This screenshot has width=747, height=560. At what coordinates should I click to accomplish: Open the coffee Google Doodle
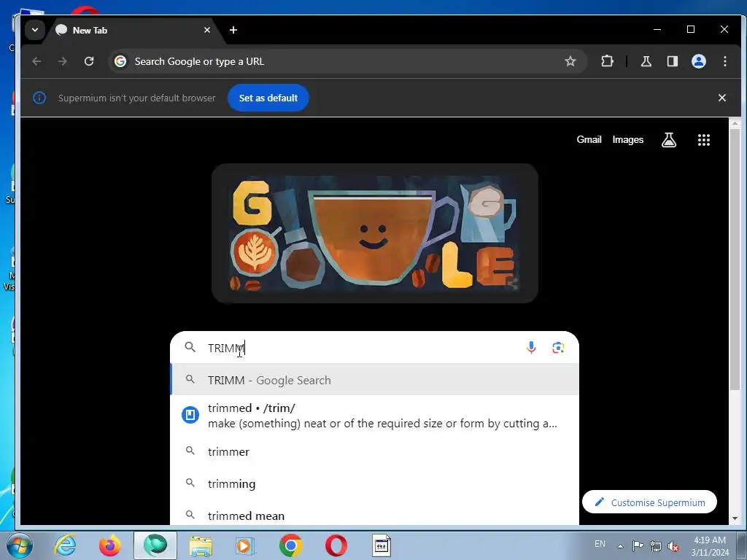[374, 233]
